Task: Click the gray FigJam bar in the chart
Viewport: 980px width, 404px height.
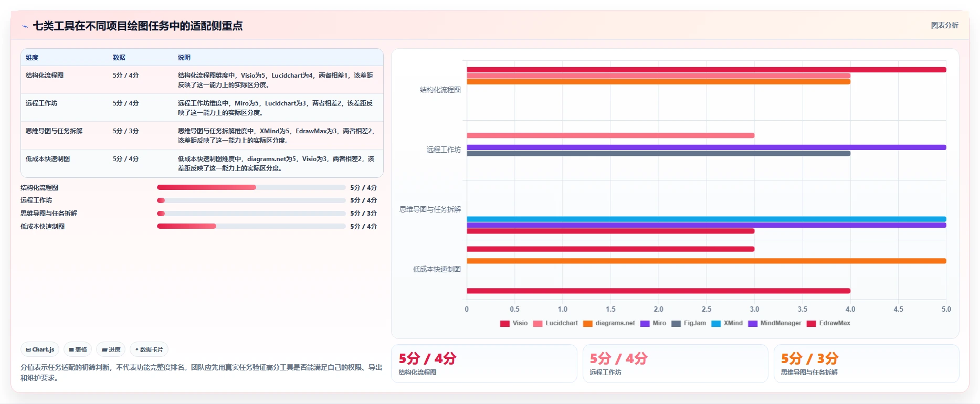Action: (658, 153)
